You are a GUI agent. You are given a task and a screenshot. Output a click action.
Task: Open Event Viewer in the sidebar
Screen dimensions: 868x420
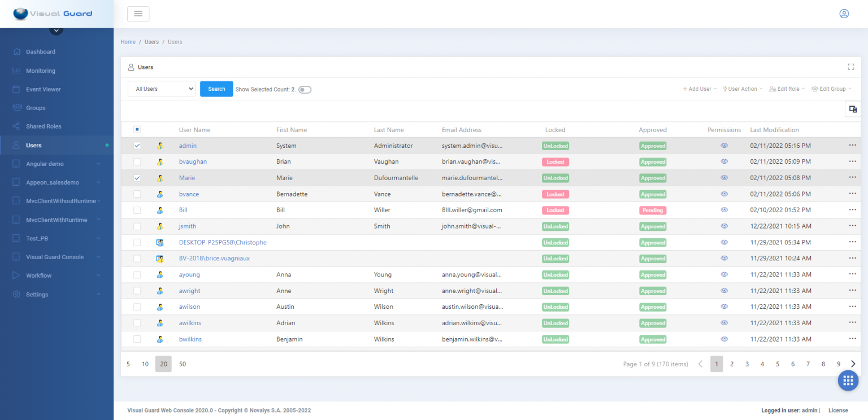[57, 89]
